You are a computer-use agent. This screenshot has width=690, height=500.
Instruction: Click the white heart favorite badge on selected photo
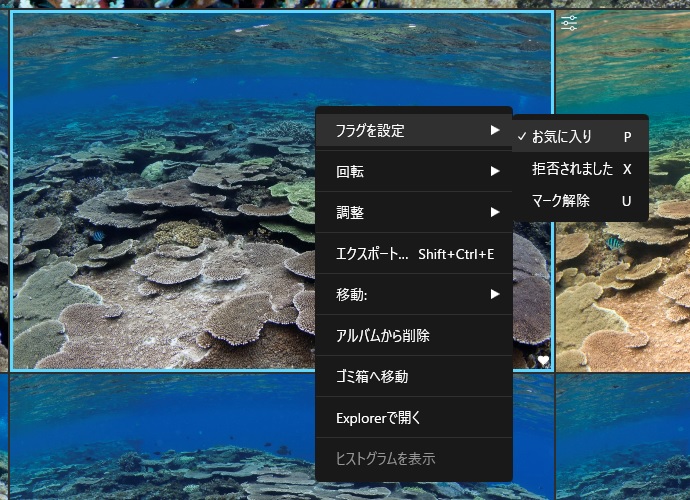tap(543, 360)
